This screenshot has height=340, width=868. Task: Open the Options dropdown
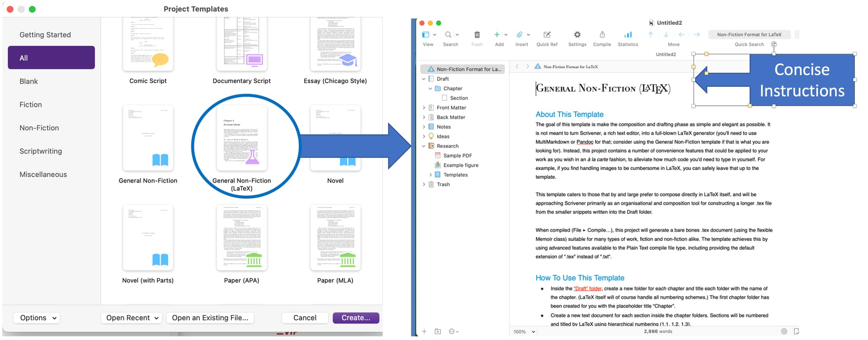point(38,318)
